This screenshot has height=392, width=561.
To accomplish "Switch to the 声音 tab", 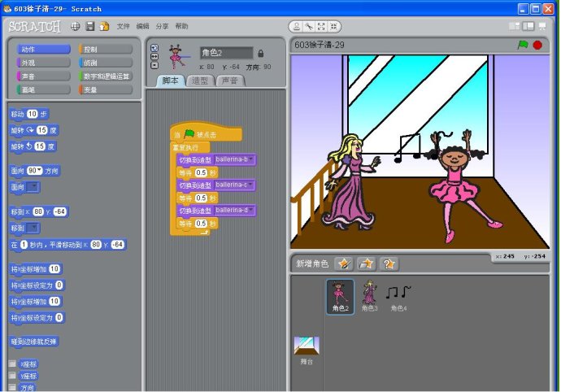I will pyautogui.click(x=229, y=81).
